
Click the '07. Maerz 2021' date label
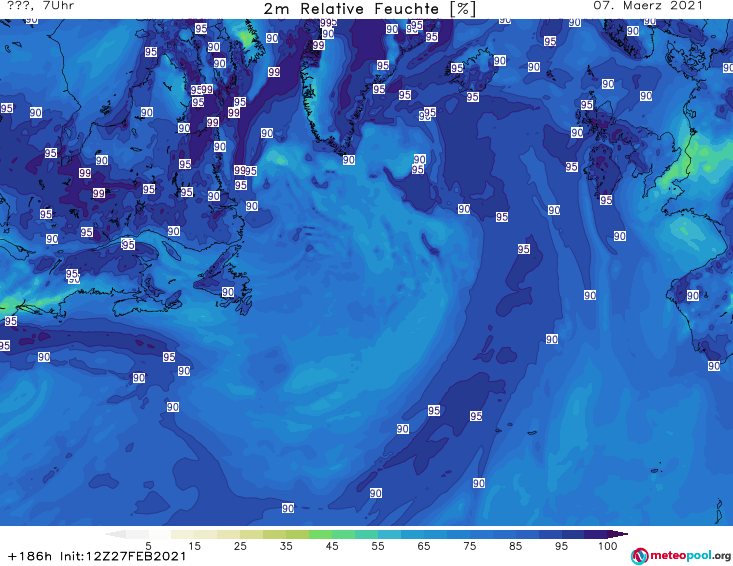pos(648,6)
